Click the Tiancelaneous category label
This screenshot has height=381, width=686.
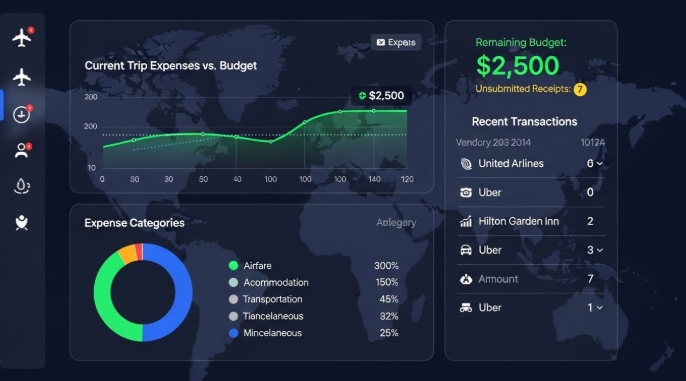coord(273,316)
